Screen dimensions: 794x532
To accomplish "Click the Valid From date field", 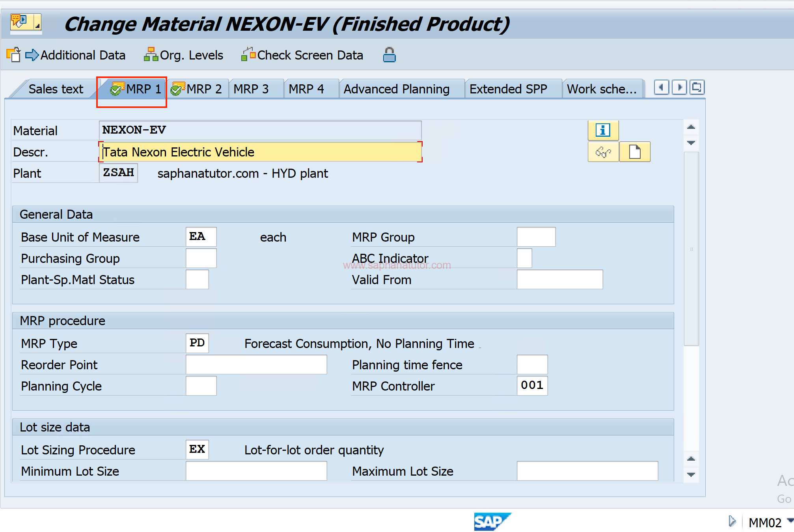I will 560,279.
